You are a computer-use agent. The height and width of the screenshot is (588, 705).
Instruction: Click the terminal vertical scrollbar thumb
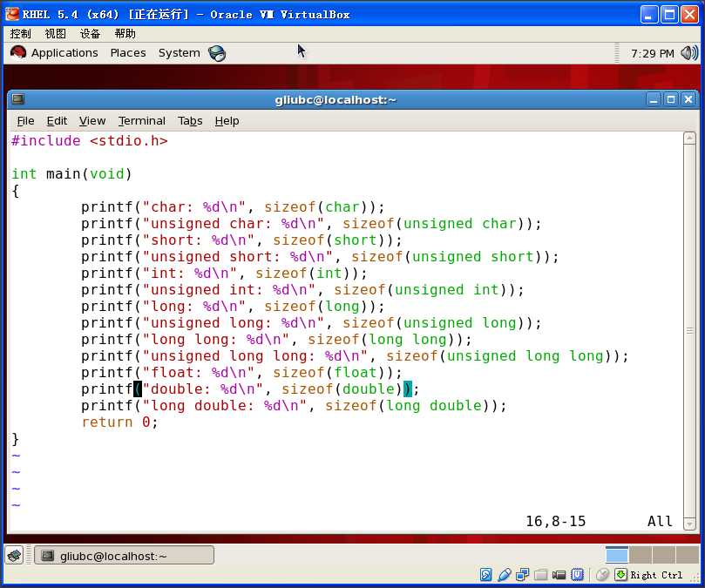point(689,331)
